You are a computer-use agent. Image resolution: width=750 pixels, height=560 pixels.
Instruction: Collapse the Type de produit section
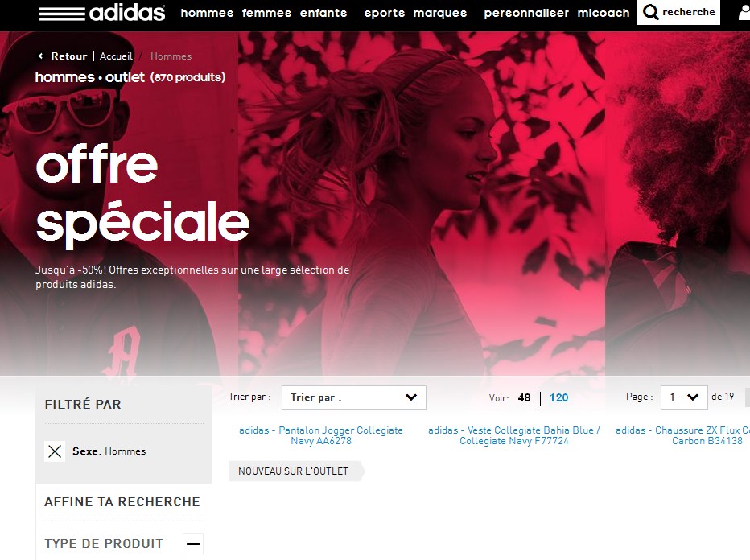point(193,544)
